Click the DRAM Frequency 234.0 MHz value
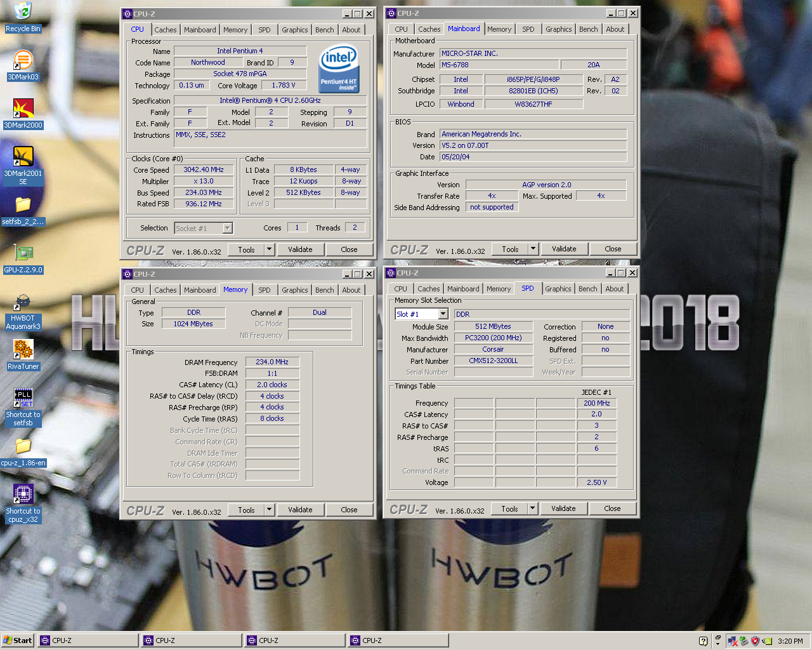Viewport: 812px width, 650px height. 272,362
